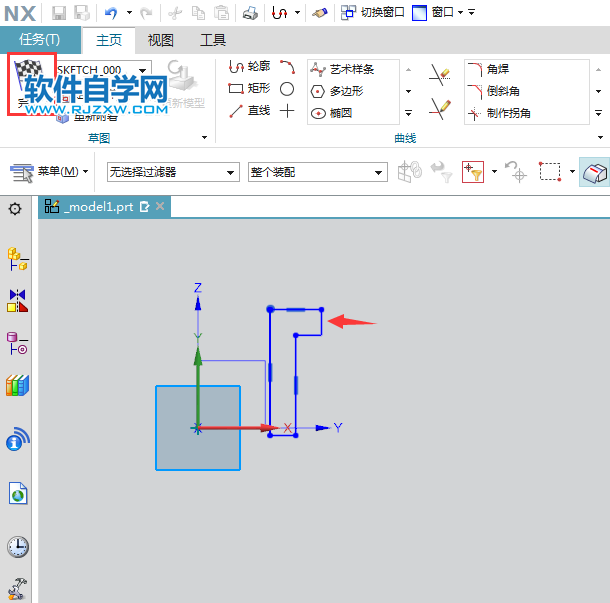The image size is (610, 603).
Task: Open the Assembly Navigator sidebar icon
Action: (18, 259)
